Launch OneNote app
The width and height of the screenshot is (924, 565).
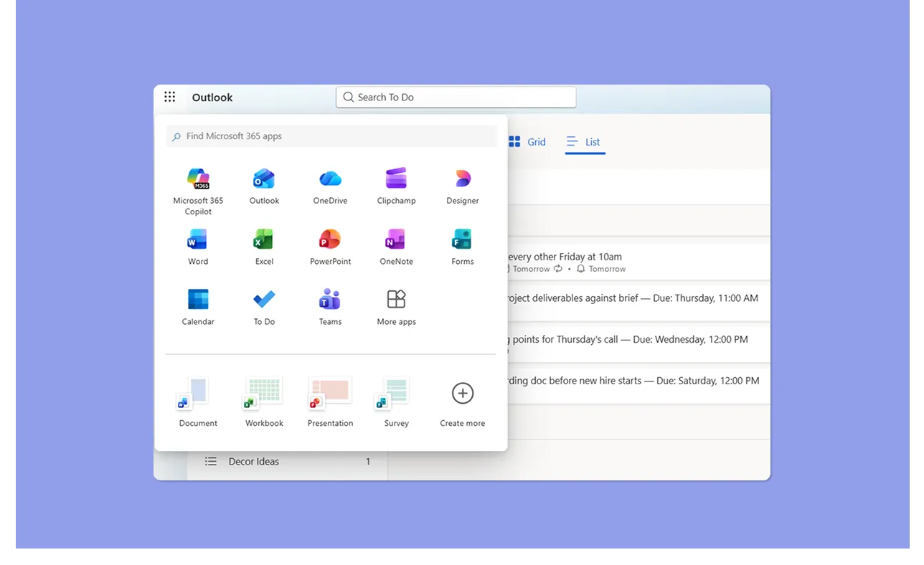coord(396,247)
